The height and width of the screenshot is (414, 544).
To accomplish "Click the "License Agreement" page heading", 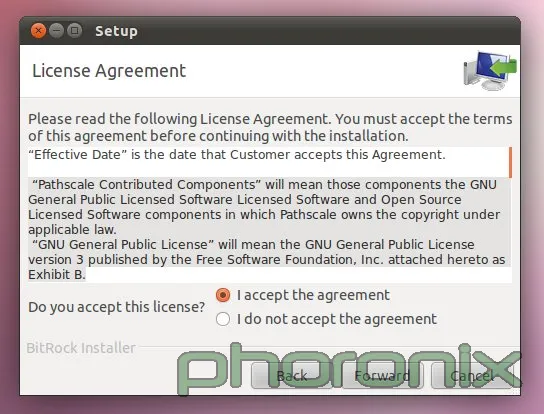I will point(109,71).
